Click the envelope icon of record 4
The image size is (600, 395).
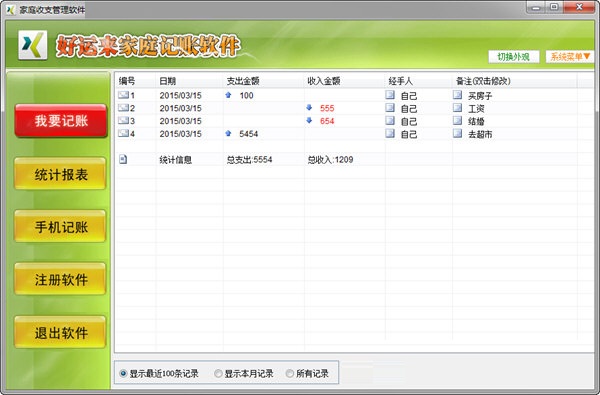click(123, 133)
